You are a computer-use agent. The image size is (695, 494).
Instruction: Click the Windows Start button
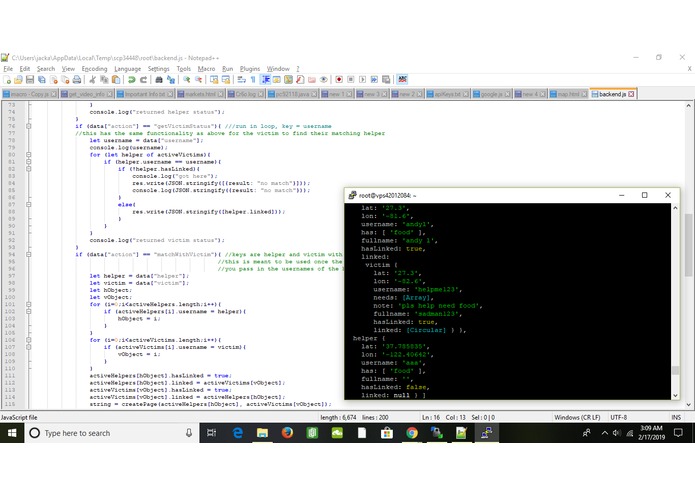(12, 433)
